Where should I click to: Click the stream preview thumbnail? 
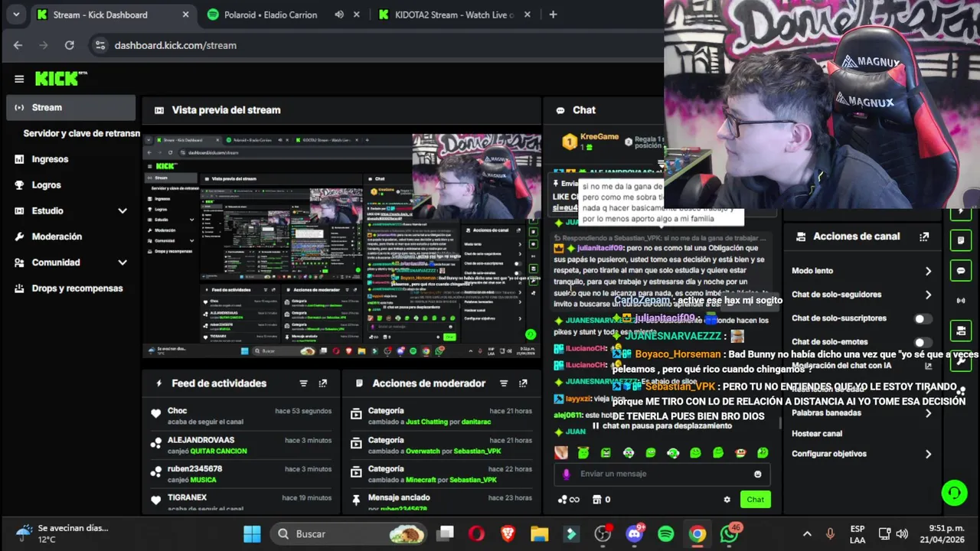341,246
